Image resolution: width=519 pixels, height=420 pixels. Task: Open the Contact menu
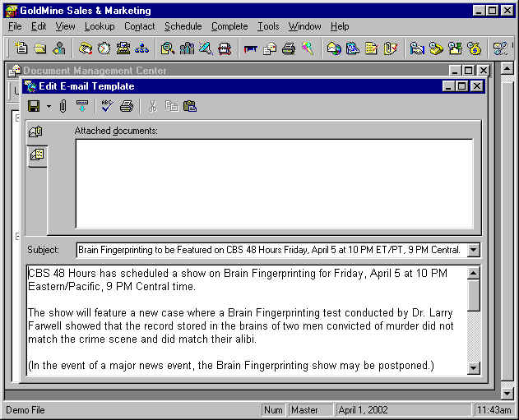point(139,26)
